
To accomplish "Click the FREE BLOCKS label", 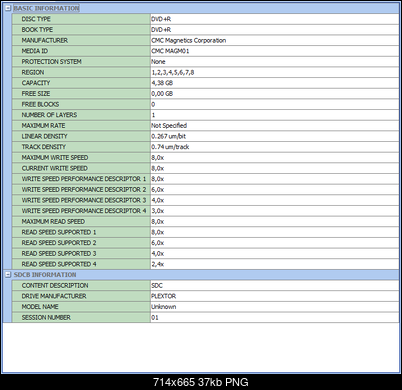I will click(40, 104).
